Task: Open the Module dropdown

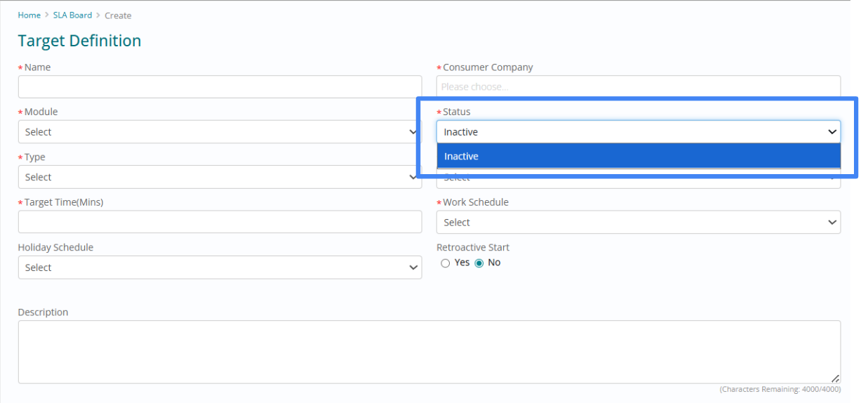Action: [220, 132]
